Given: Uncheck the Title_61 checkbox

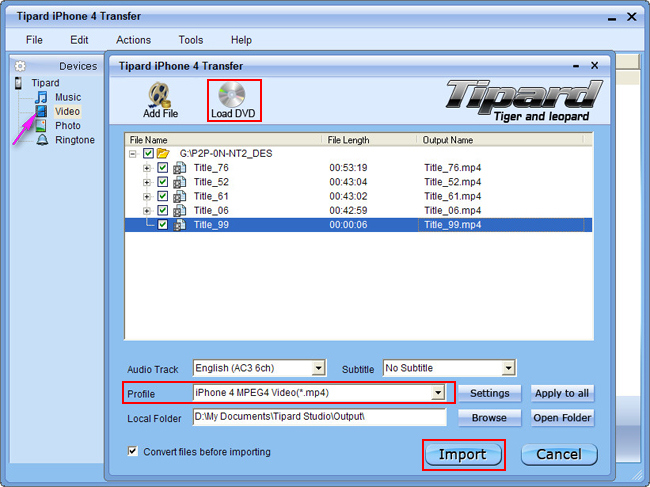Looking at the screenshot, I should (x=162, y=196).
